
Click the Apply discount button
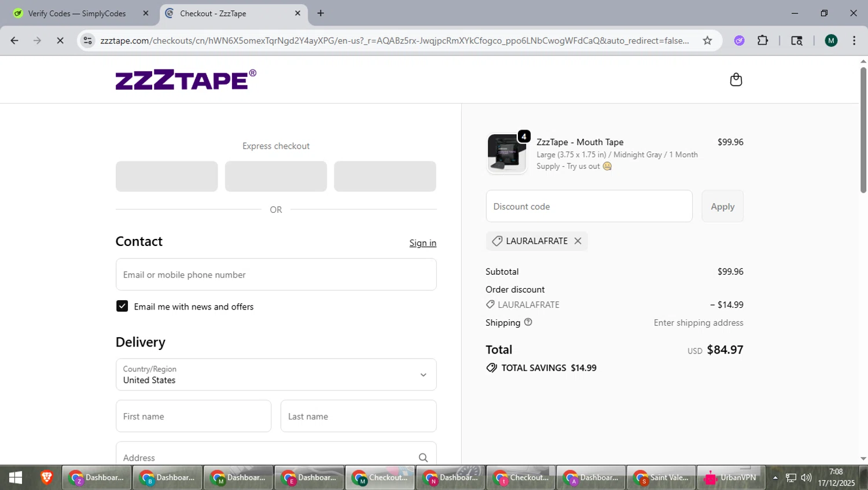(x=722, y=206)
